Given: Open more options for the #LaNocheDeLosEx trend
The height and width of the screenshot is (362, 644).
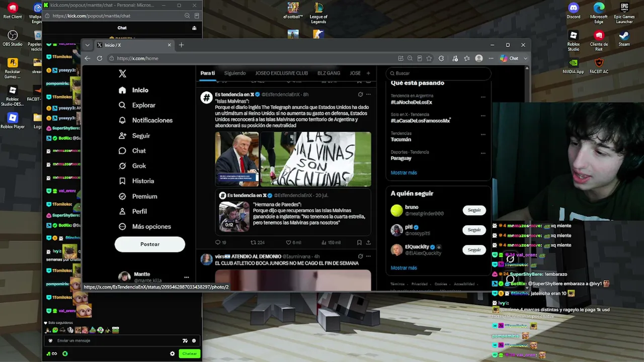Looking at the screenshot, I should pyautogui.click(x=483, y=97).
